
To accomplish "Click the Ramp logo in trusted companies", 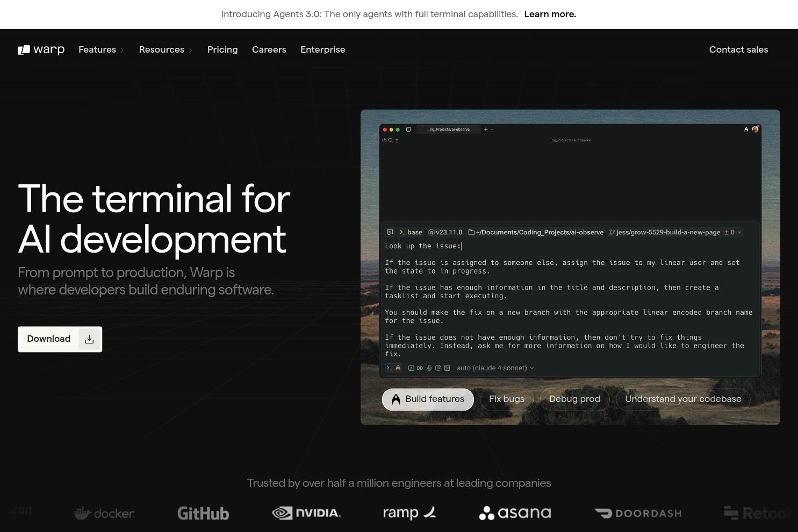I will click(409, 513).
